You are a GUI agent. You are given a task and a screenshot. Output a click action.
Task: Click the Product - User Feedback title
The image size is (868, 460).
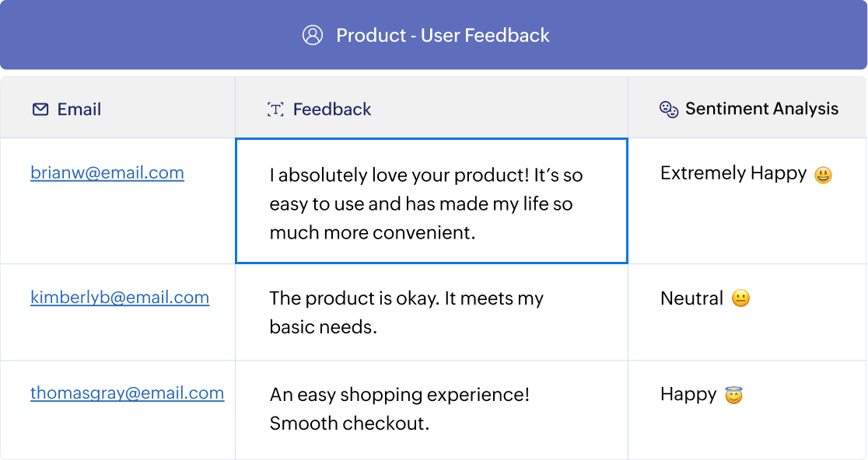pyautogui.click(x=443, y=36)
